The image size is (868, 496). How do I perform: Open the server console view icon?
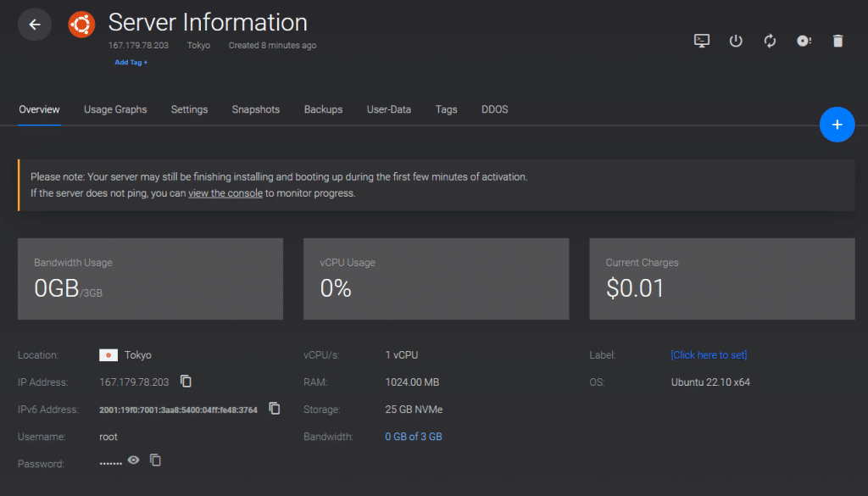(701, 41)
